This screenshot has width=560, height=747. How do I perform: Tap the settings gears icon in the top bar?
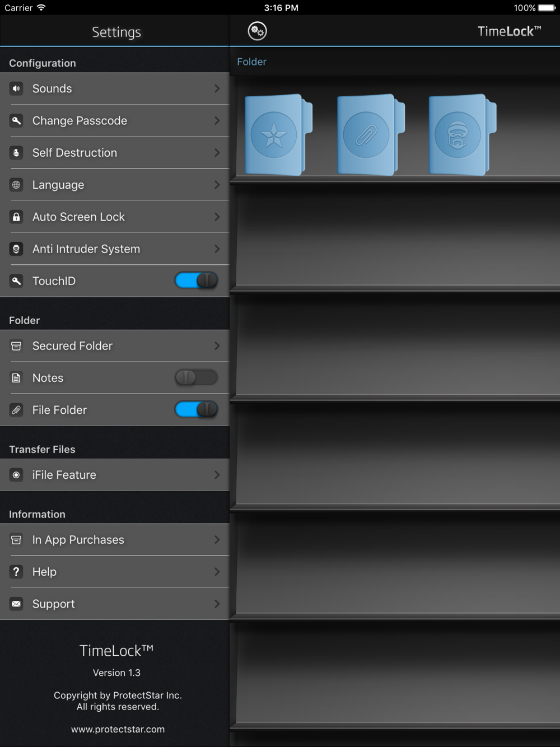(258, 31)
